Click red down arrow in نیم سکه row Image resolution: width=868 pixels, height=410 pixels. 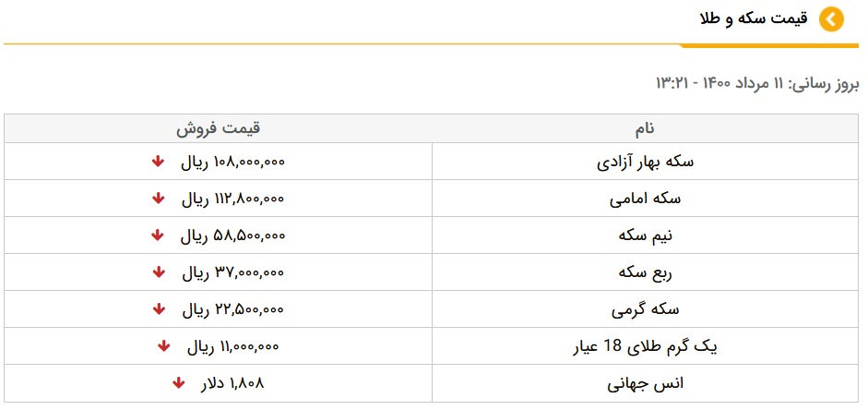pyautogui.click(x=158, y=235)
